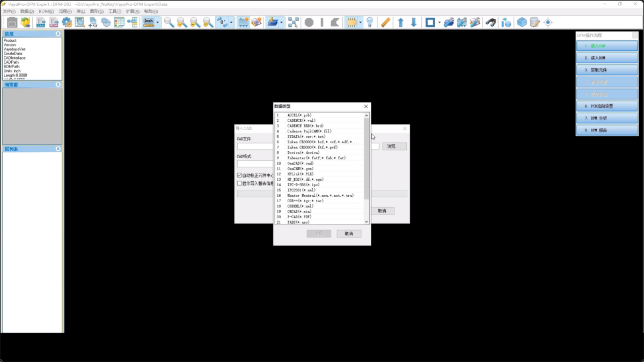Image resolution: width=644 pixels, height=362 pixels.
Task: Open the 文件(F) menu
Action: coord(10,11)
